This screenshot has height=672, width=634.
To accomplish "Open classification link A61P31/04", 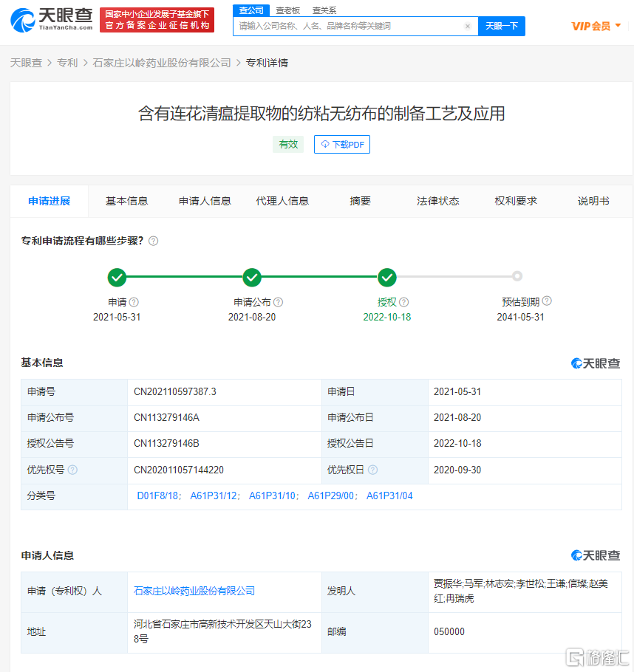I will coord(389,496).
